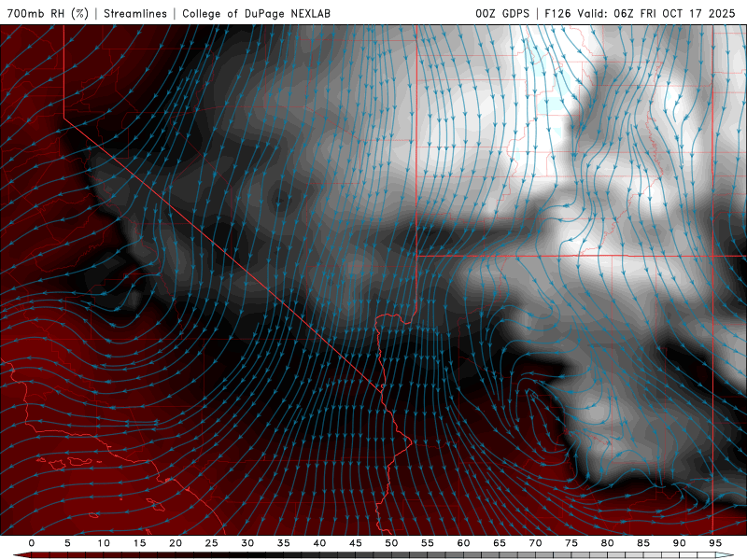Select the "90" colorbar scale value

679,543
